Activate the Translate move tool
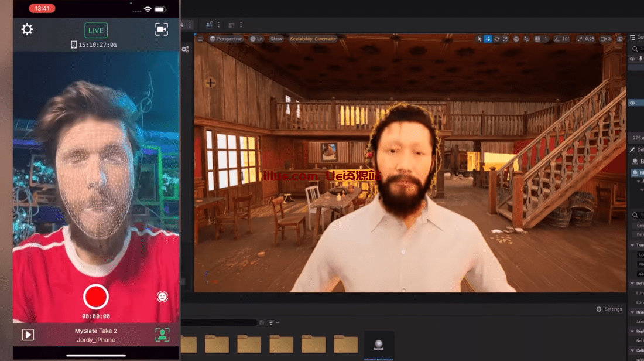 point(488,39)
